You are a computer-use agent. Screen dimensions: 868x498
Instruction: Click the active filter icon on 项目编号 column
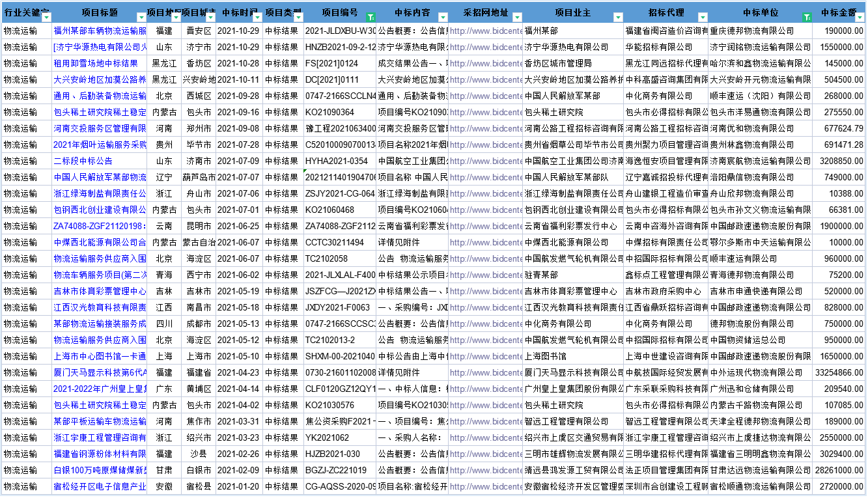pyautogui.click(x=371, y=18)
